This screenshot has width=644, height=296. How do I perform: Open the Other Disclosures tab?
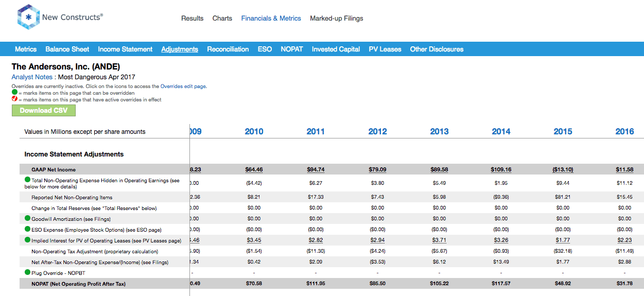pyautogui.click(x=437, y=49)
